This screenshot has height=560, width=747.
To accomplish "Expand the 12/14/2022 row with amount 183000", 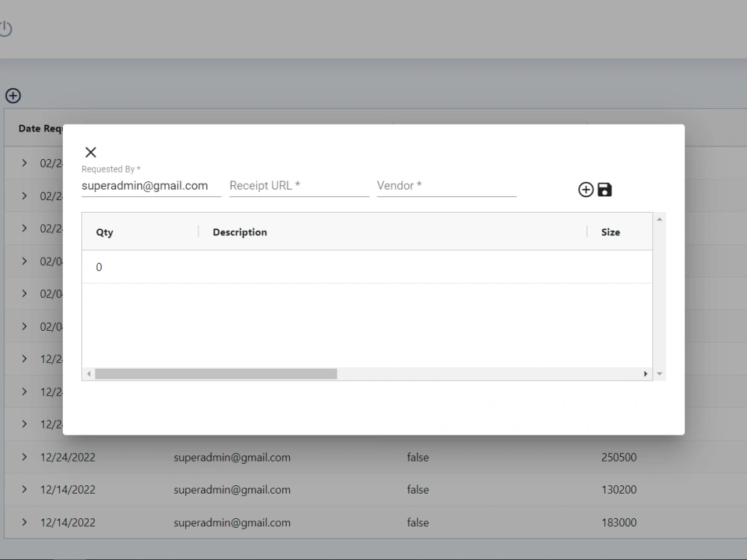I will 25,523.
